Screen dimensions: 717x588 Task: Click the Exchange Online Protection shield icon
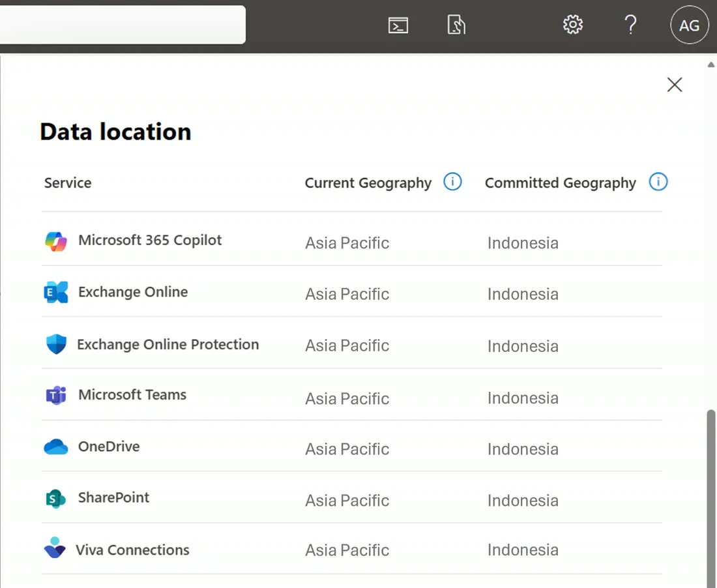click(56, 344)
